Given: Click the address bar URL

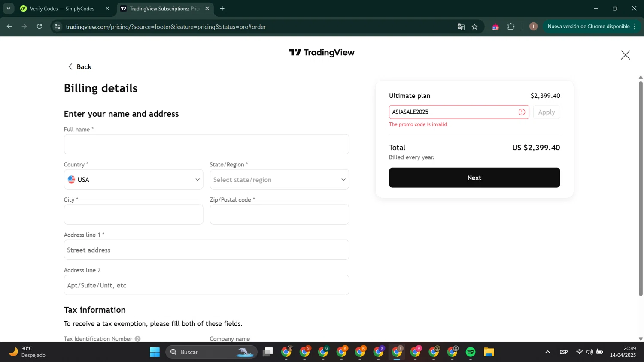Looking at the screenshot, I should click(x=166, y=27).
